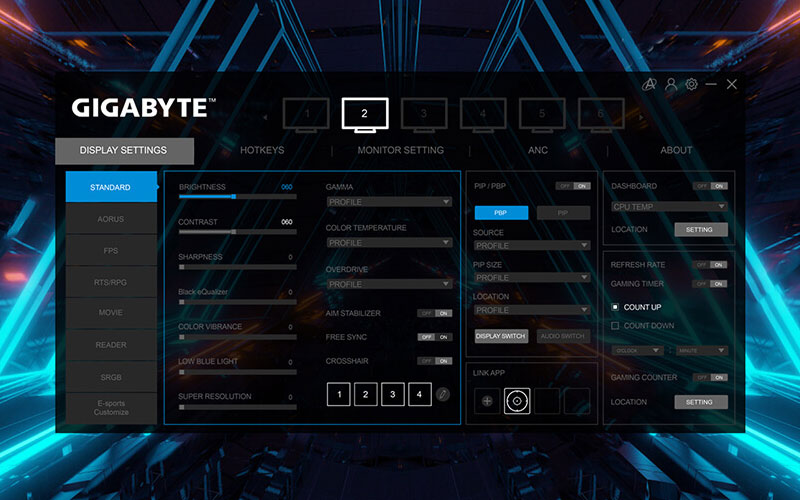The width and height of the screenshot is (800, 500).
Task: Select monitor 4 icon
Action: (x=483, y=115)
